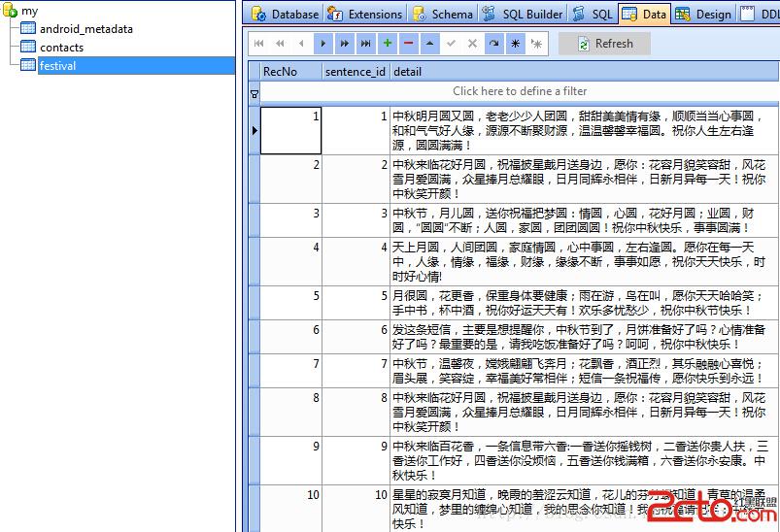The width and height of the screenshot is (780, 532).
Task: Delete current record with red minus
Action: [408, 44]
